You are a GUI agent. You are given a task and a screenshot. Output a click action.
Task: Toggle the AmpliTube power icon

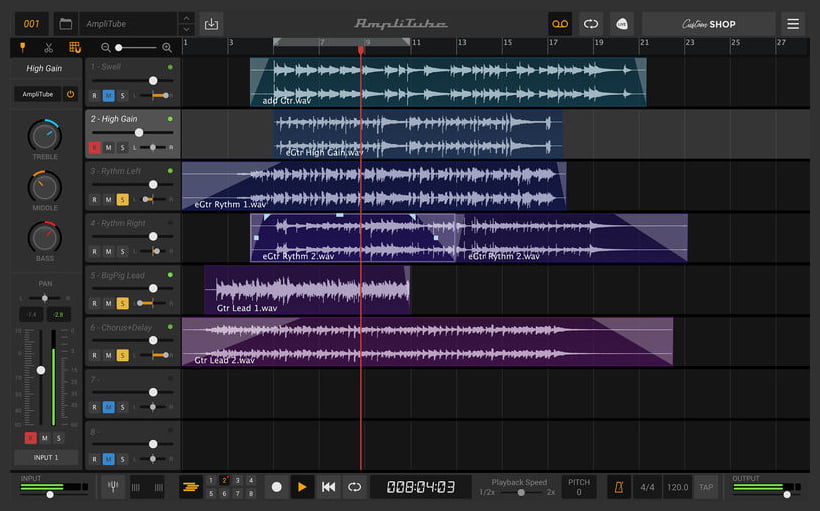click(x=70, y=94)
